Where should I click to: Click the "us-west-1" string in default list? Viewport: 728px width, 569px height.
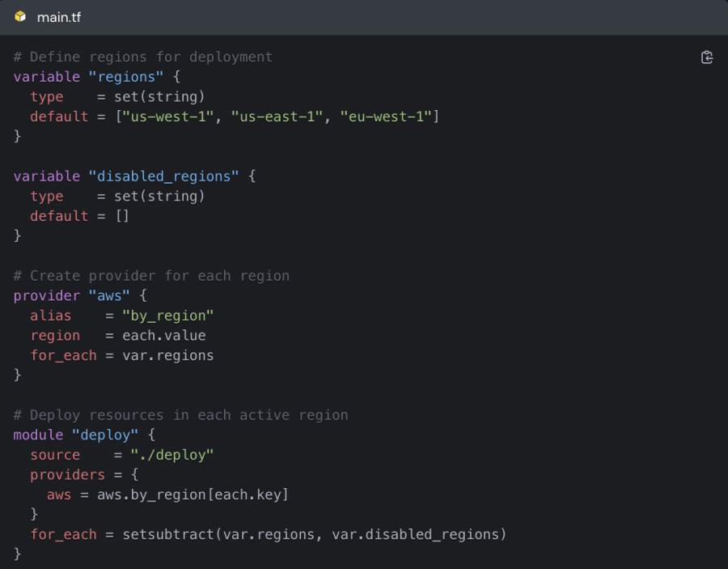coord(167,117)
